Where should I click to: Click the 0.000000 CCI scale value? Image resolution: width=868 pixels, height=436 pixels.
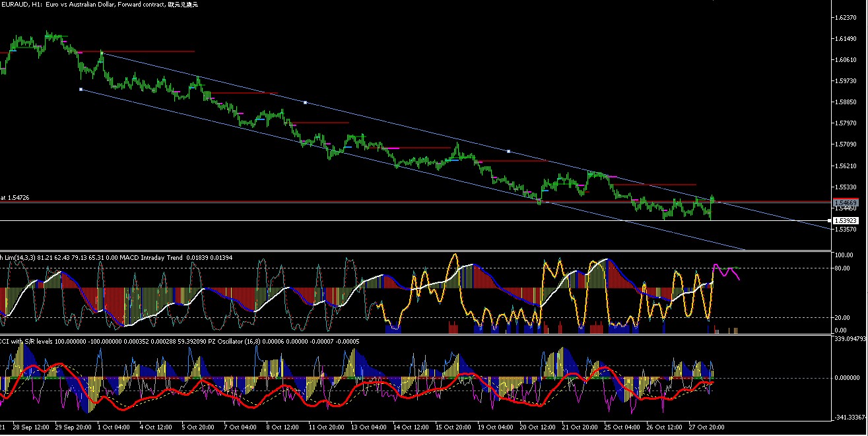click(847, 378)
